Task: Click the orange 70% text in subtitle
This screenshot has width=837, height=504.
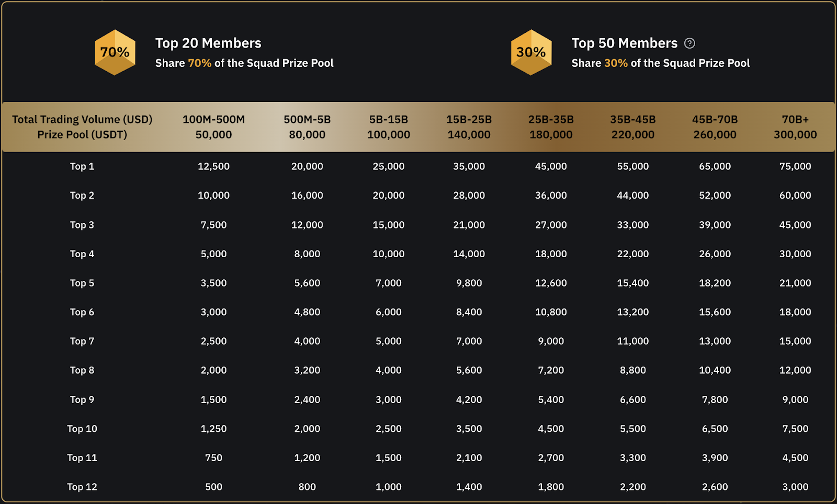Action: coord(200,63)
